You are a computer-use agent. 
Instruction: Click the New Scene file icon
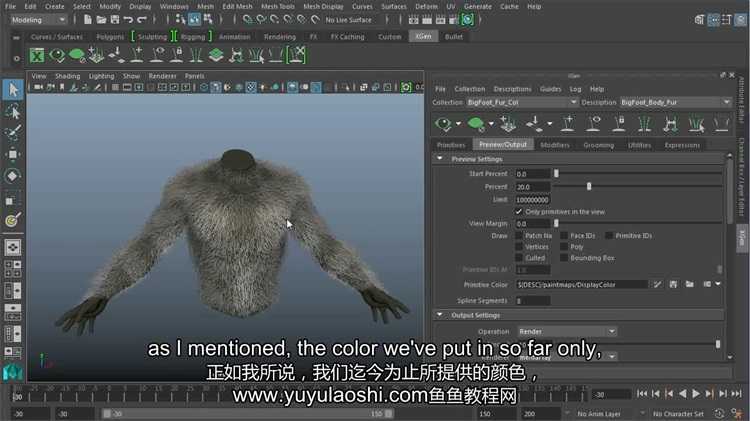point(88,20)
